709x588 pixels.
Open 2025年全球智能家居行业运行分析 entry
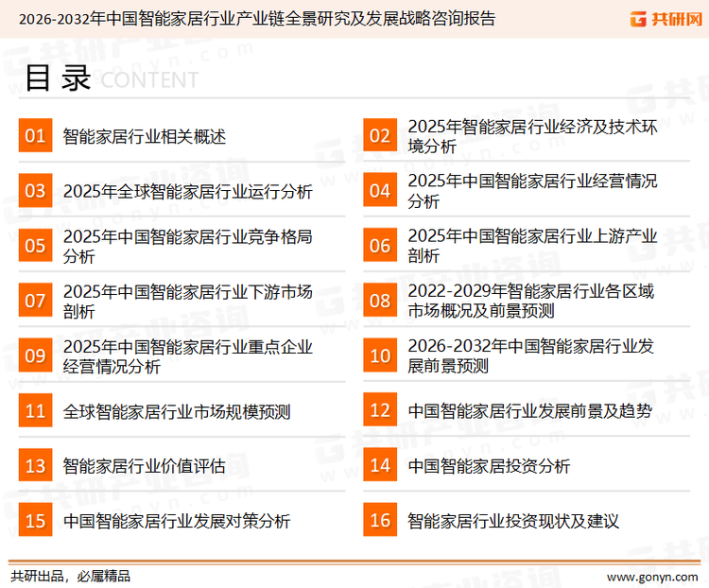click(x=187, y=192)
